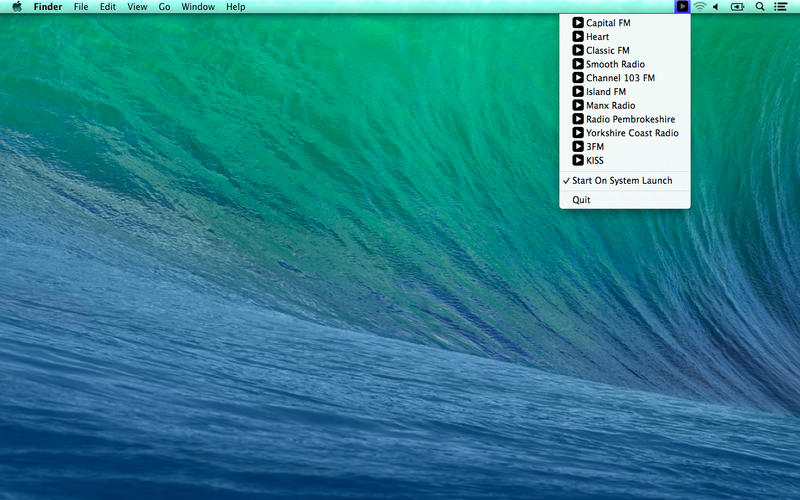Select the Capital FM station label
This screenshot has height=500, width=800.
(608, 23)
